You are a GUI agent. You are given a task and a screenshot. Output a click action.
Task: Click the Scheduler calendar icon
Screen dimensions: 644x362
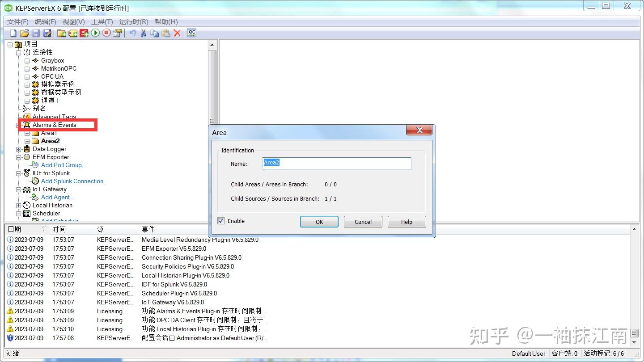click(27, 213)
